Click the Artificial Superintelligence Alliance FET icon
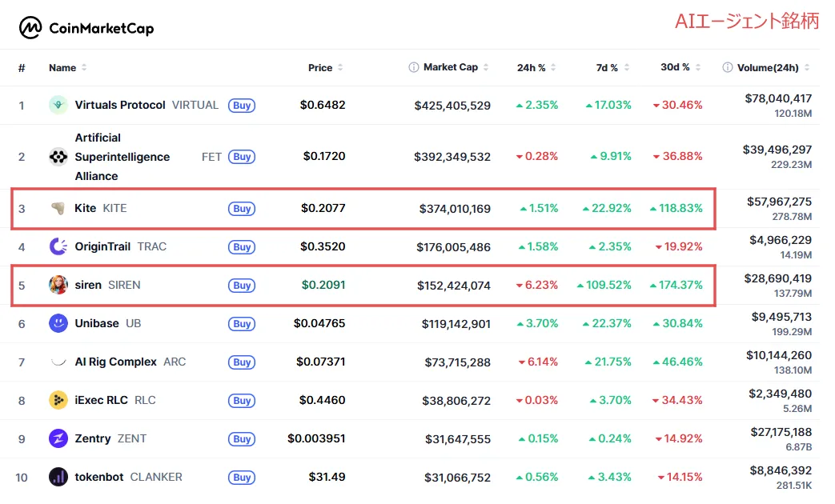Image resolution: width=835 pixels, height=504 pixels. (x=58, y=157)
